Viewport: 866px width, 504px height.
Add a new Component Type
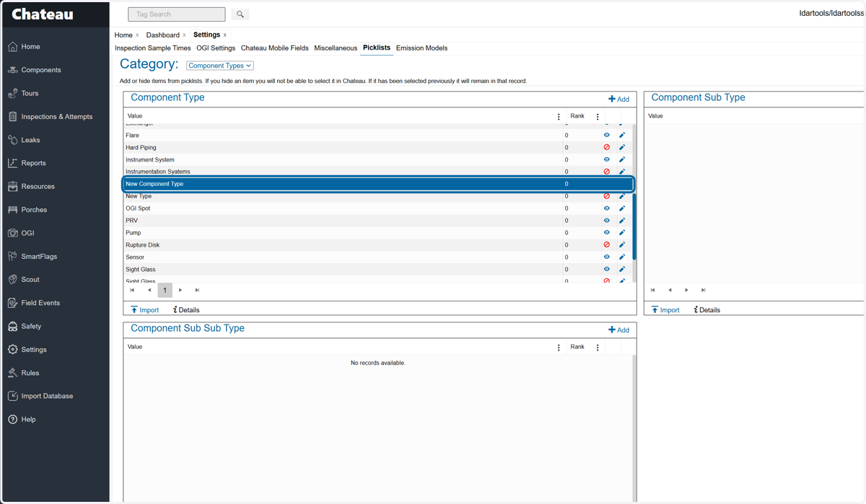[x=618, y=99]
